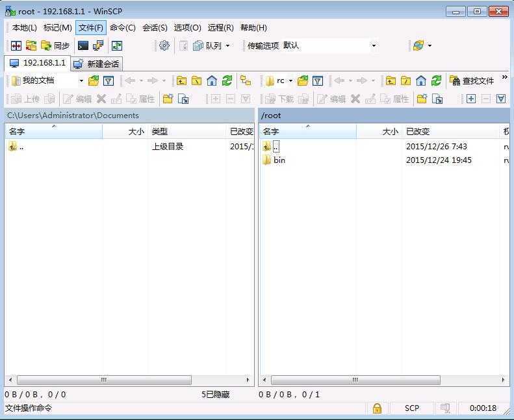Click the Compare Directories toolbar icon

coord(16,45)
